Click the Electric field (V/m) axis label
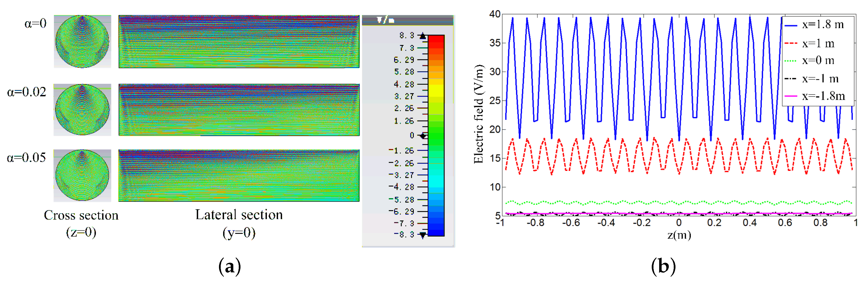Screen dimensions: 868x281 coord(479,114)
